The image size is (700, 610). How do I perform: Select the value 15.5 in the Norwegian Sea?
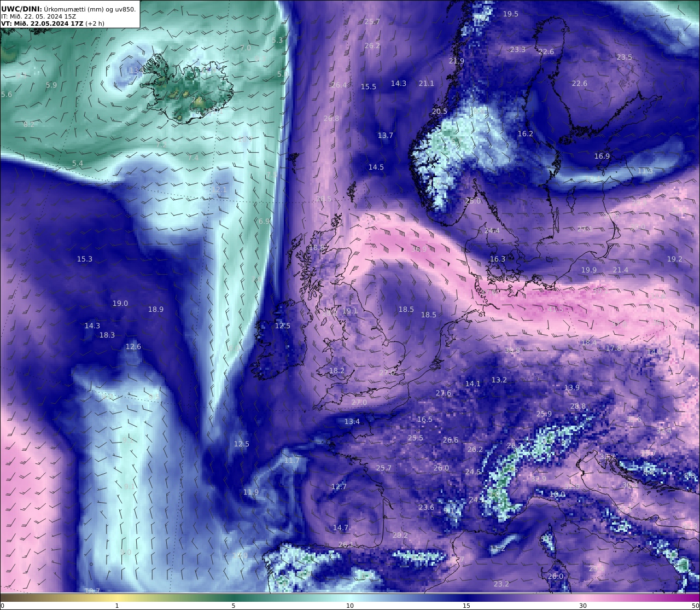tap(369, 86)
